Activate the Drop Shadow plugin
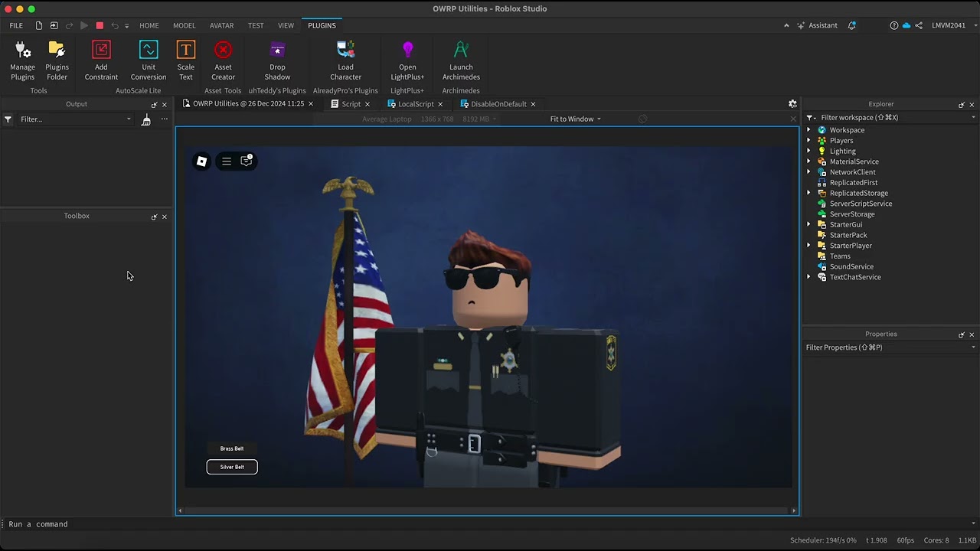980x551 pixels. [277, 60]
